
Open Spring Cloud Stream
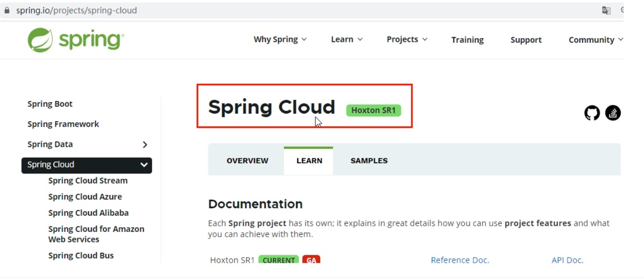click(x=88, y=181)
